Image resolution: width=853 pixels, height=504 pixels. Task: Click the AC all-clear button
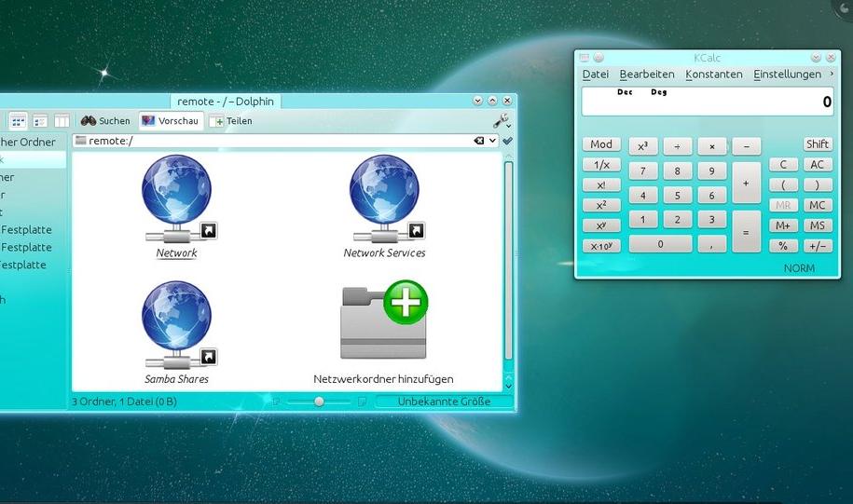pyautogui.click(x=817, y=165)
